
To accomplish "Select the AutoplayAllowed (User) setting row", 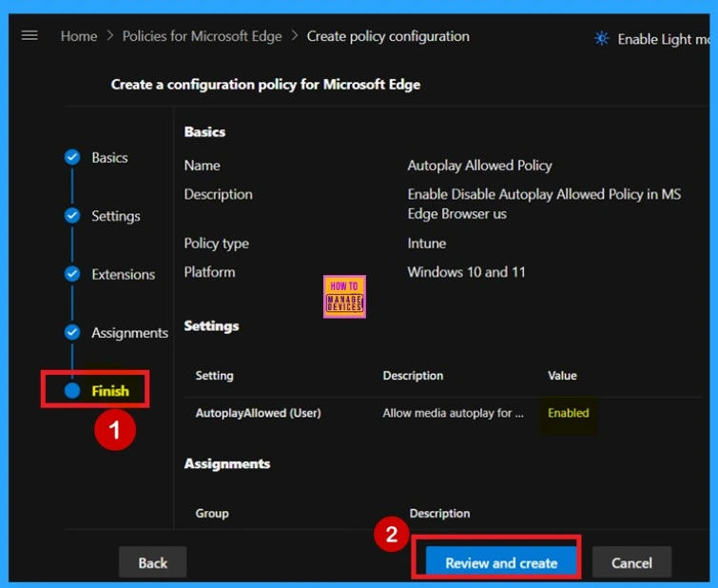I will tap(442, 413).
